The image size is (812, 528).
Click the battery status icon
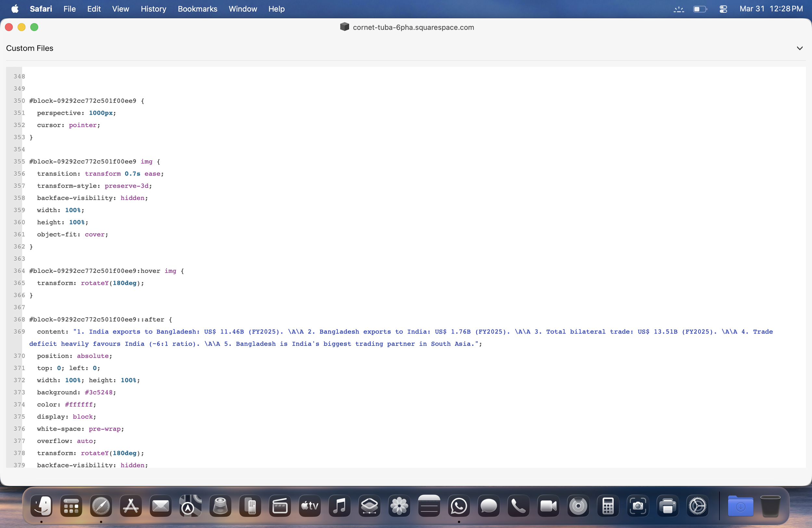pos(700,9)
